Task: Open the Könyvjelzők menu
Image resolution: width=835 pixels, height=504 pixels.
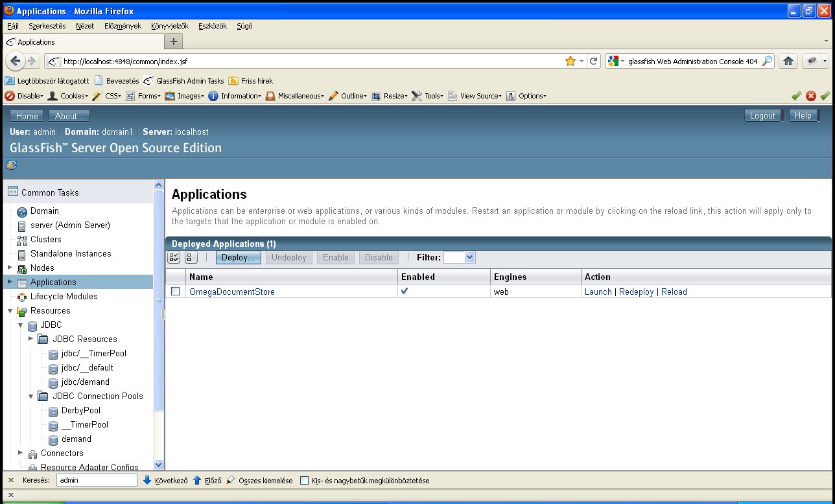Action: click(170, 26)
